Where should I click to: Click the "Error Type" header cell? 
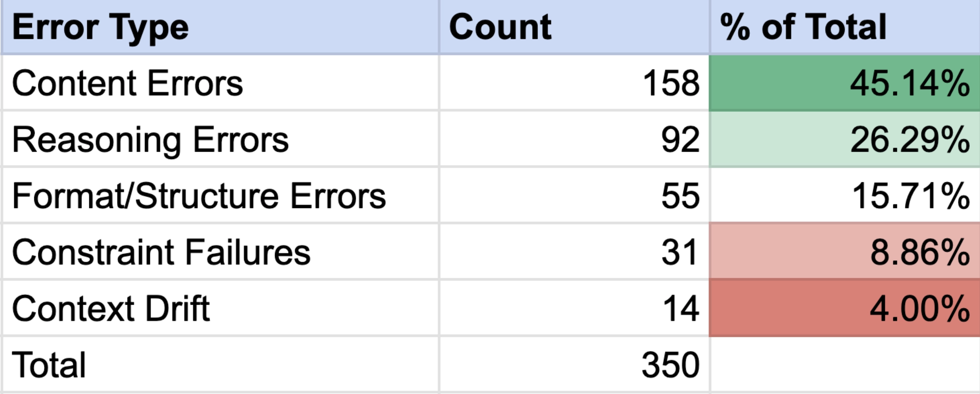tap(220, 27)
